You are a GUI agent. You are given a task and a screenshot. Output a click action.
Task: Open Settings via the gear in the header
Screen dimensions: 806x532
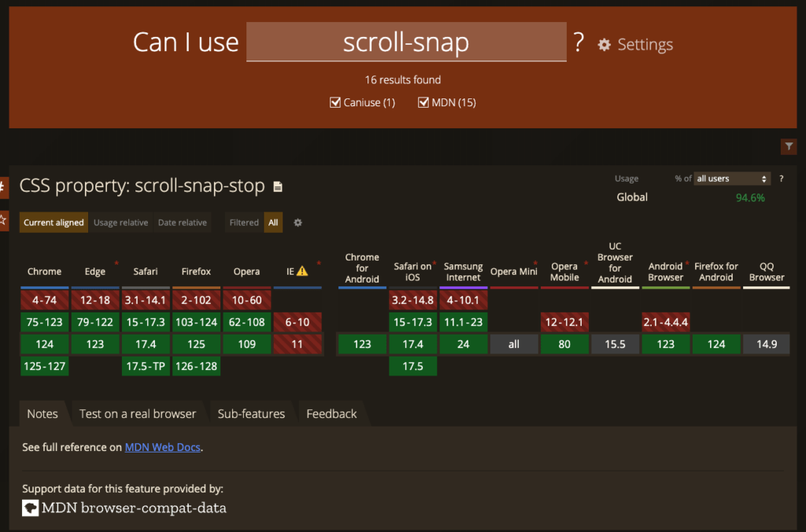pos(604,45)
